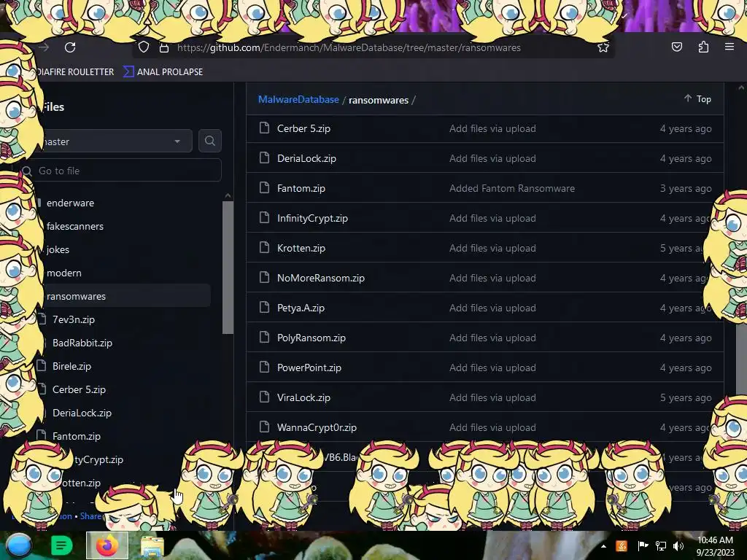747x560 pixels.
Task: Open BadRabbit.zip in the file tree
Action: 82,343
